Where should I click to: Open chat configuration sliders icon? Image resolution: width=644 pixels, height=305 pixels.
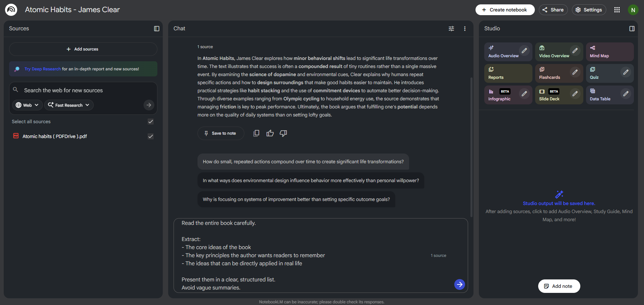451,29
